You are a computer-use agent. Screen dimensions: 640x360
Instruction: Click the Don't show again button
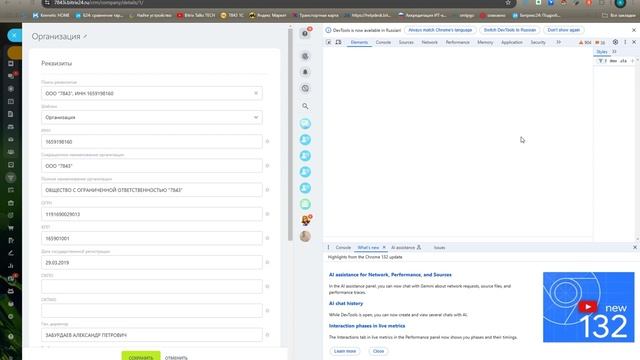pos(564,30)
